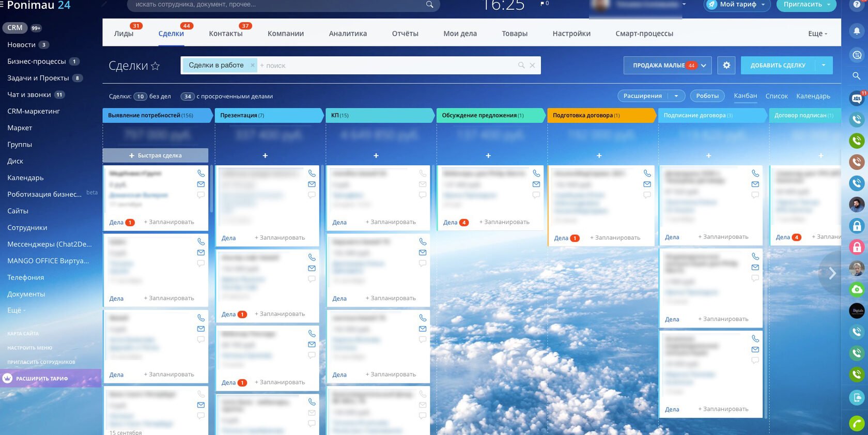Switch view to Список

777,96
